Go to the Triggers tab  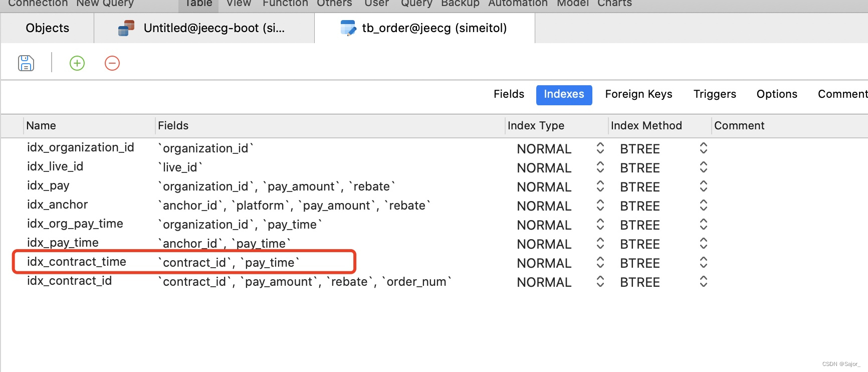[715, 94]
